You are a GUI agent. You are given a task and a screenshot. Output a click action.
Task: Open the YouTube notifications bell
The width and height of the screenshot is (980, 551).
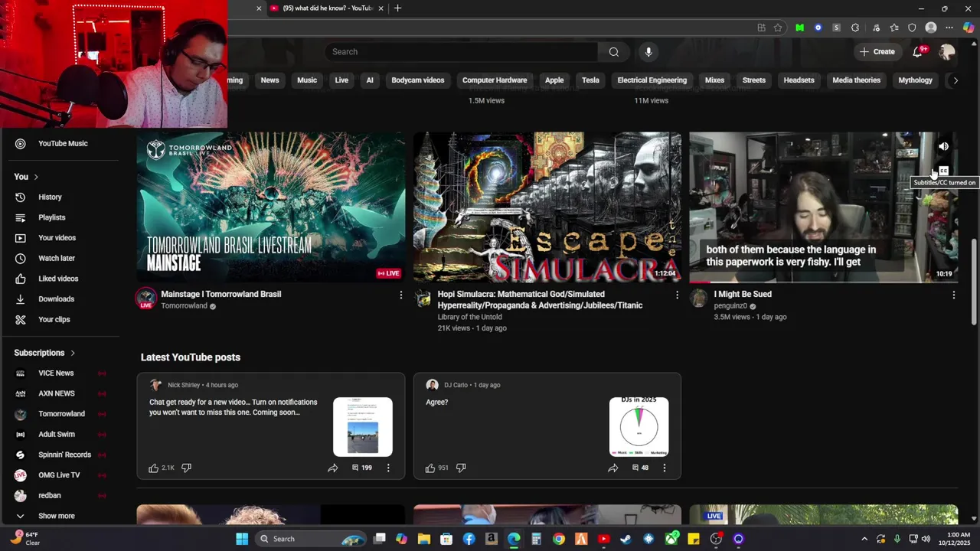[918, 52]
